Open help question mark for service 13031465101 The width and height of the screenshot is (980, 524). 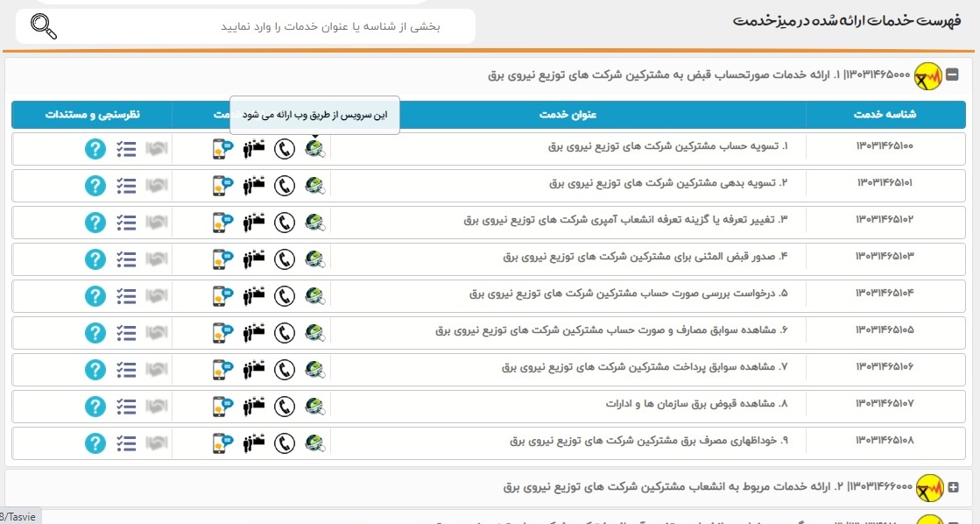(95, 186)
